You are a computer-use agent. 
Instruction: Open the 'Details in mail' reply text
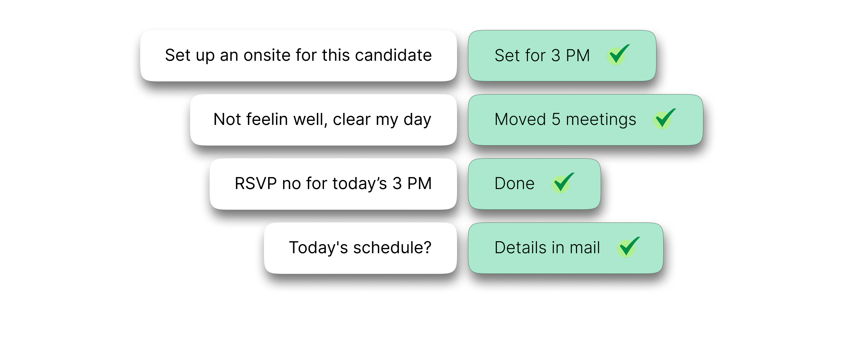point(547,248)
